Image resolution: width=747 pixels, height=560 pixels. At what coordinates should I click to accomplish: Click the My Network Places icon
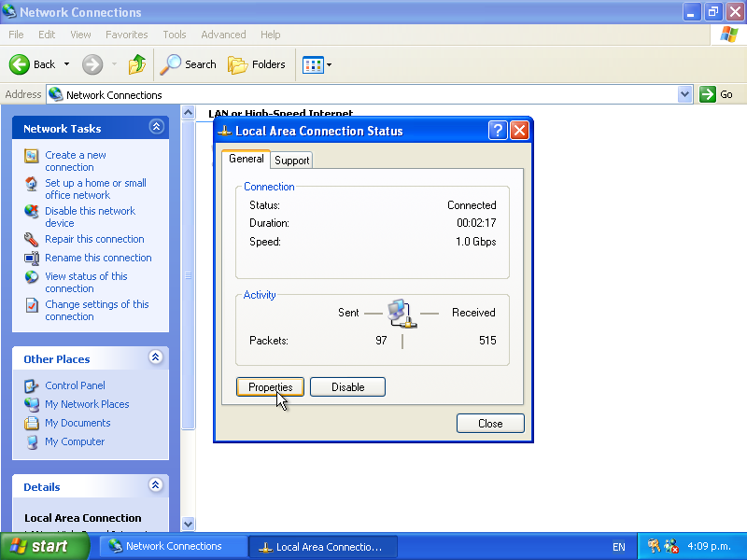[x=32, y=404]
